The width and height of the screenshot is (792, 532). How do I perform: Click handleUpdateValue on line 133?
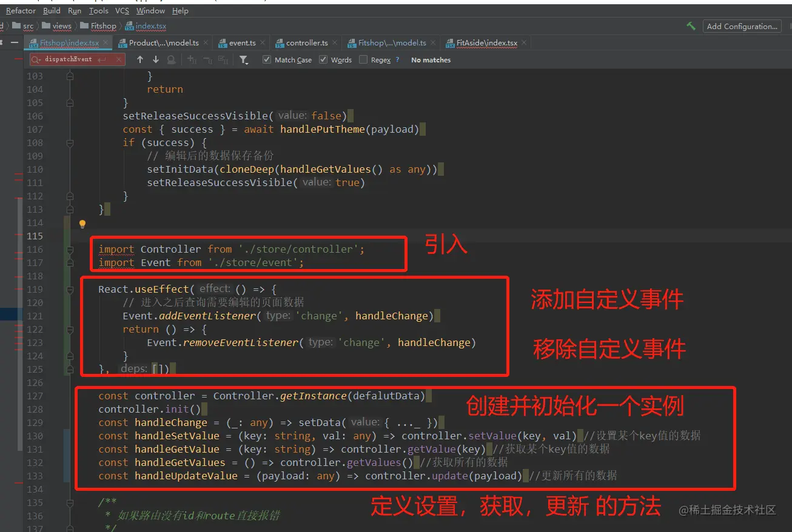(186, 476)
